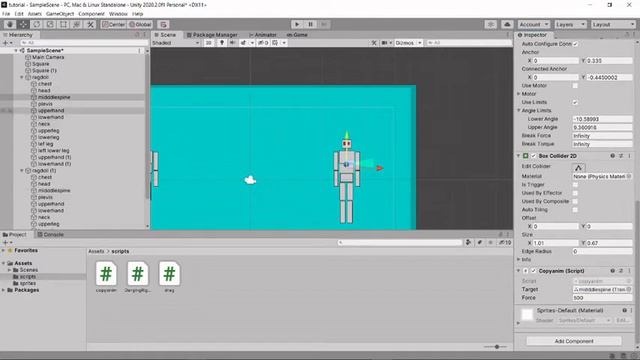Open Shaded draw mode dropdown

click(176, 43)
